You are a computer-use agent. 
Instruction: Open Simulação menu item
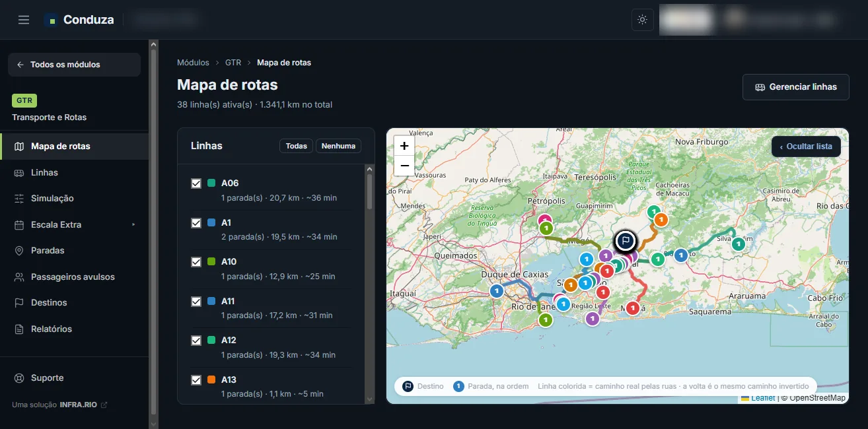point(75,199)
